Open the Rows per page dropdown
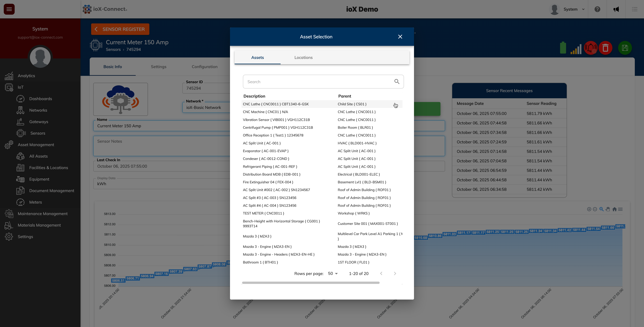The image size is (644, 327). pos(332,273)
